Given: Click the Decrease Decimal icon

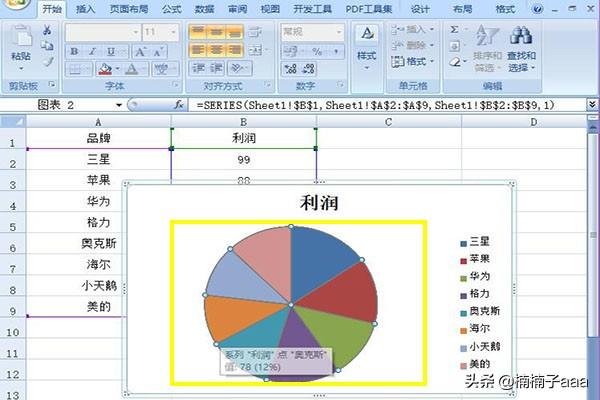Looking at the screenshot, I should click(x=308, y=69).
